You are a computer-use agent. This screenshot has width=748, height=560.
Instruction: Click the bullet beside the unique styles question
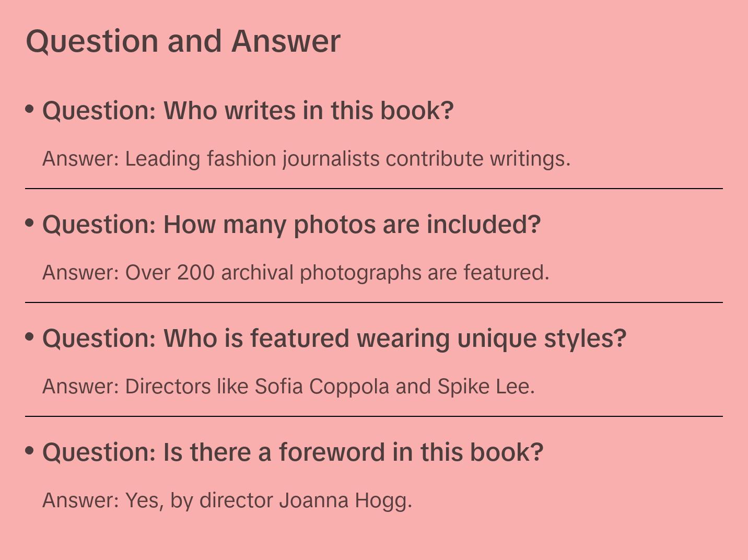click(30, 337)
